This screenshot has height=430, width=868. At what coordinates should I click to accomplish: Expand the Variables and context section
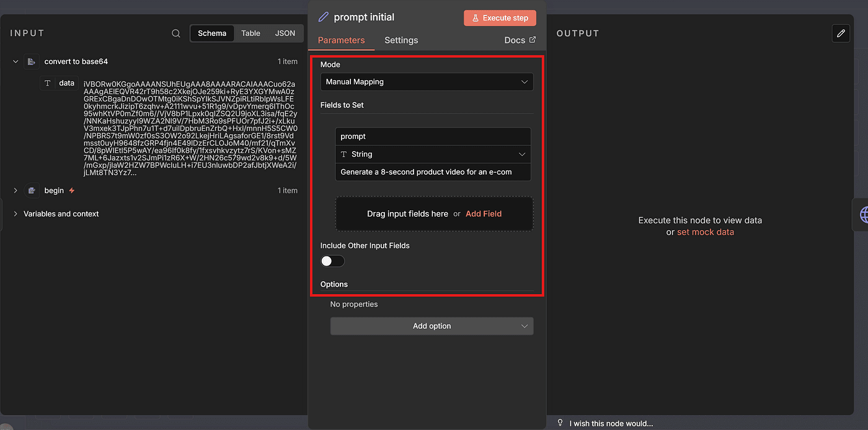point(15,214)
